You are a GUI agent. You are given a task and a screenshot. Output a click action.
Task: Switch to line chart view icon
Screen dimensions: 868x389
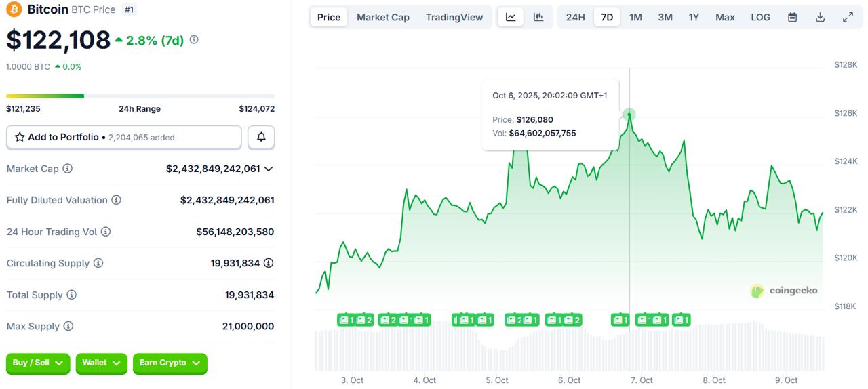(x=511, y=17)
